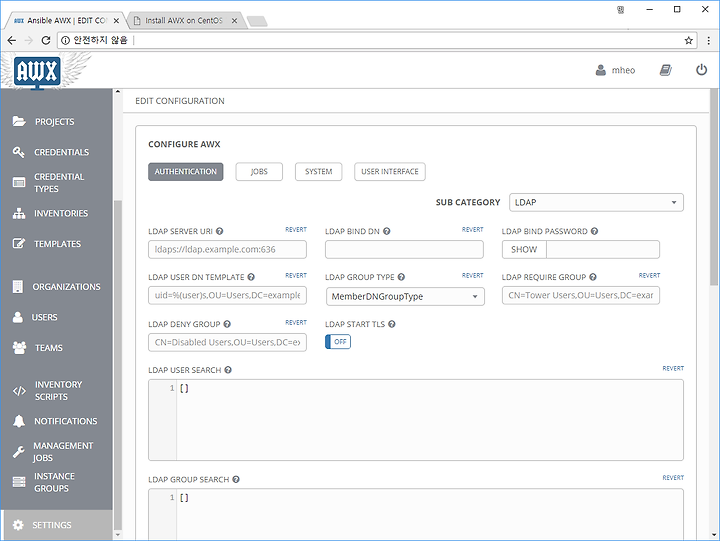This screenshot has width=720, height=541.
Task: Open LDAP Group Type MemberDNGroupType dropdown
Action: tap(405, 296)
